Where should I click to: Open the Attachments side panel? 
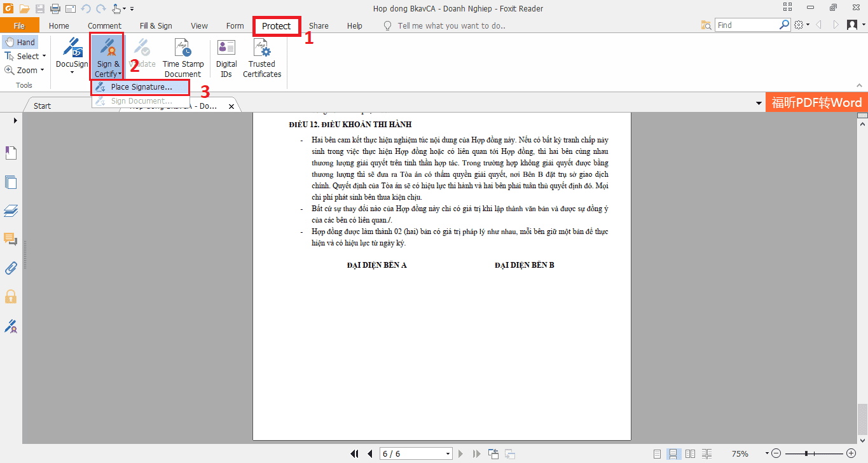(11, 268)
